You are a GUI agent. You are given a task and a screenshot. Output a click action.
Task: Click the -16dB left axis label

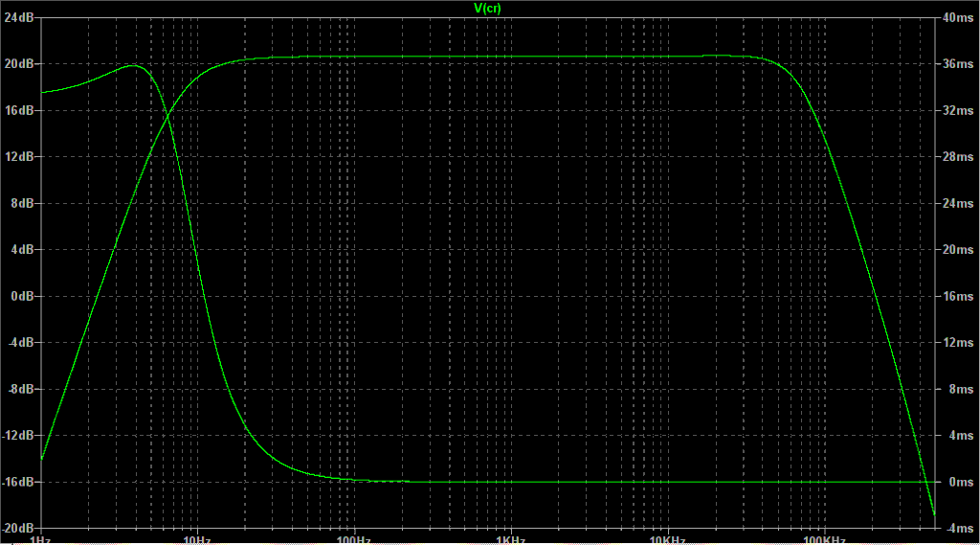click(x=17, y=482)
